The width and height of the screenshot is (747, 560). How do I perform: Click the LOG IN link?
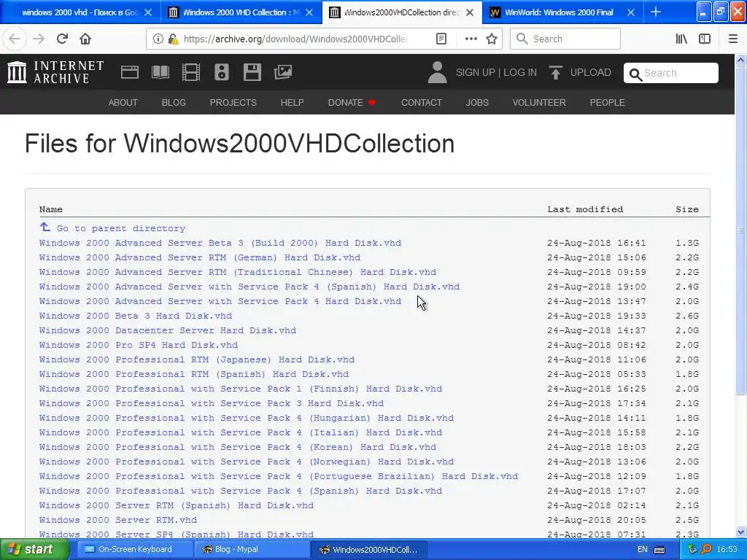pos(519,72)
